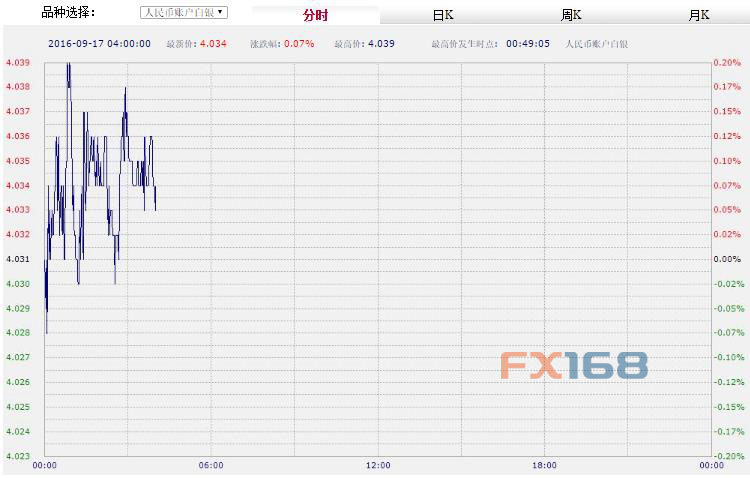Click the 品种选择 label
The image size is (750, 478).
coord(68,13)
